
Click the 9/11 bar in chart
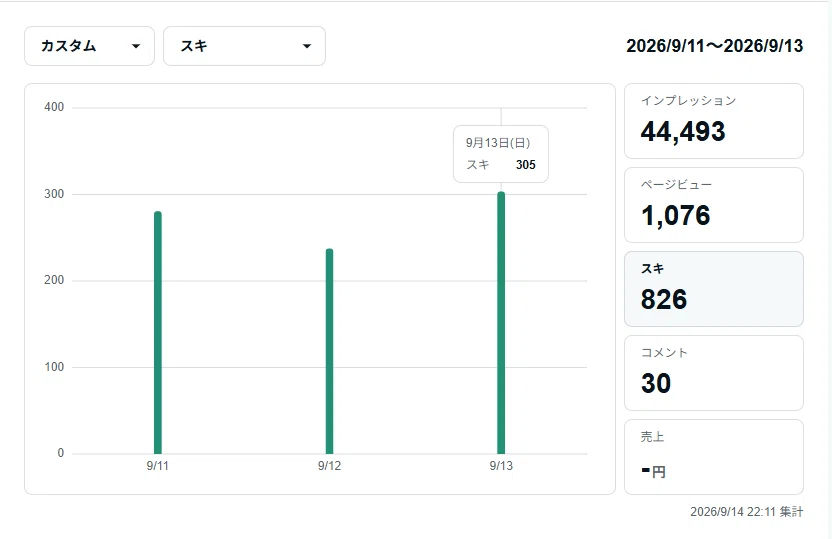point(158,333)
